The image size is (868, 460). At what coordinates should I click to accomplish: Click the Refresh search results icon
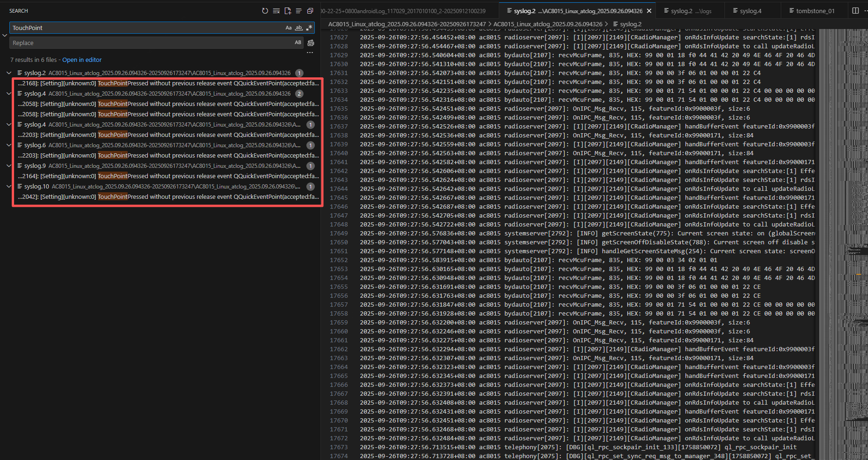point(265,11)
